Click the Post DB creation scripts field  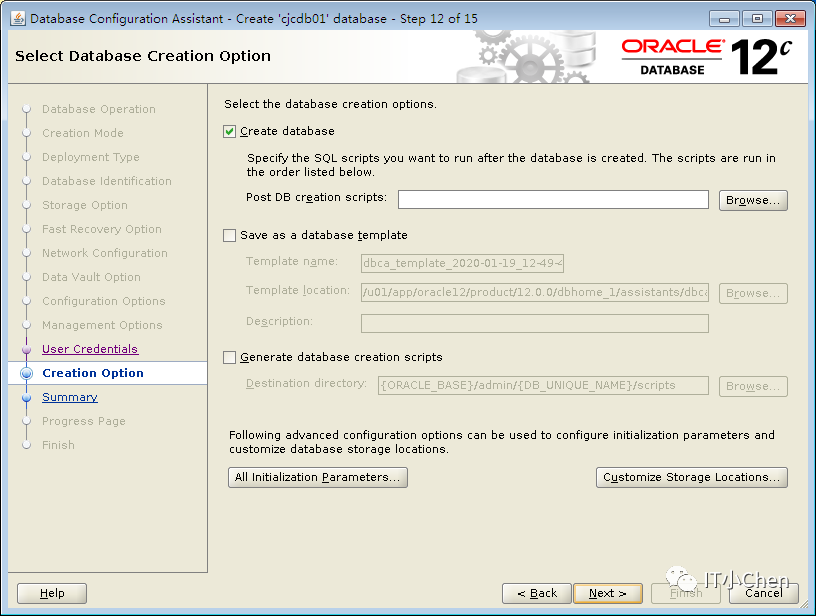pyautogui.click(x=553, y=200)
